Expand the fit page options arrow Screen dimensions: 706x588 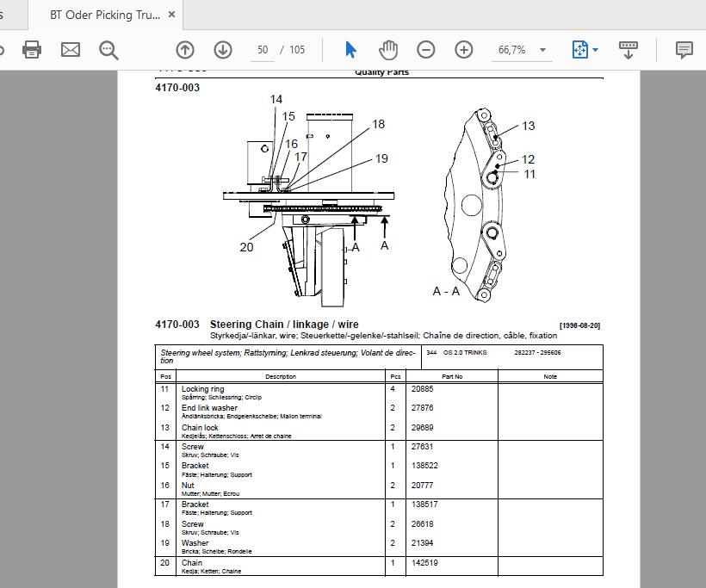pyautogui.click(x=595, y=50)
